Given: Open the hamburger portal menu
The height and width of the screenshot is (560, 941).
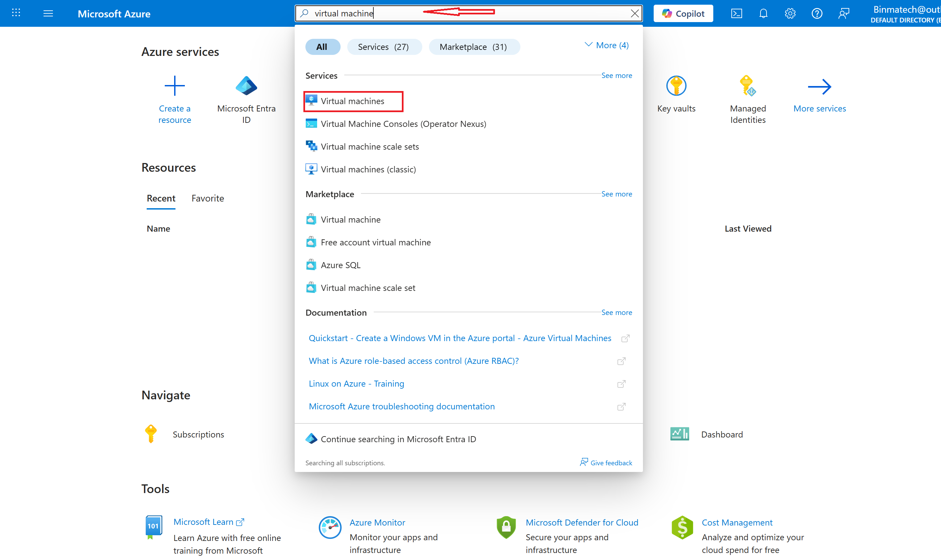Looking at the screenshot, I should [x=48, y=14].
